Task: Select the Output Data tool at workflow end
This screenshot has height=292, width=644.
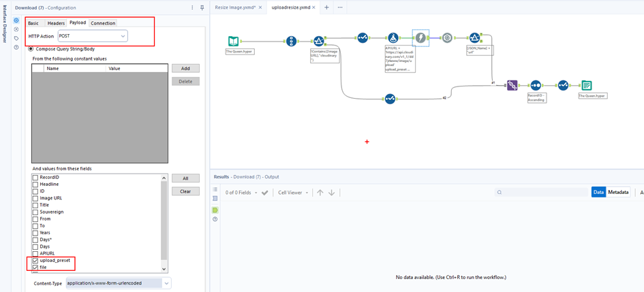Action: coord(586,85)
